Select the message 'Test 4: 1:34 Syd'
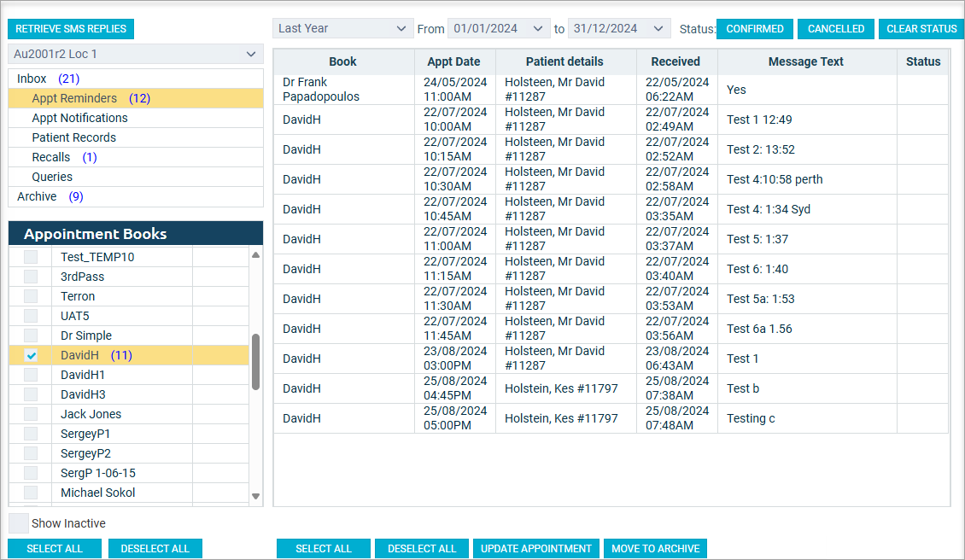Viewport: 965px width, 560px height. point(768,209)
